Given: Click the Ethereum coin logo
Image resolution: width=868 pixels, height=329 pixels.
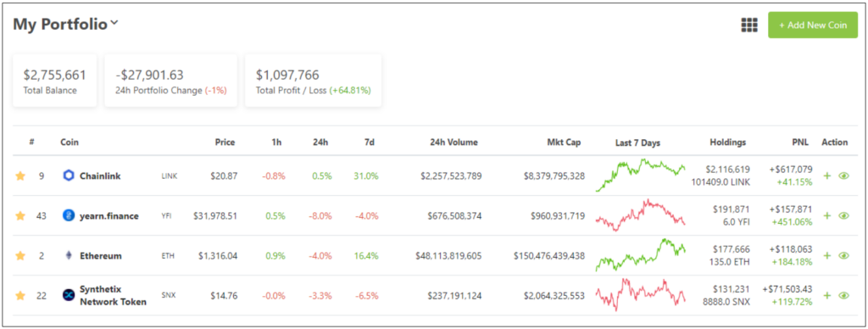Looking at the screenshot, I should pyautogui.click(x=69, y=255).
